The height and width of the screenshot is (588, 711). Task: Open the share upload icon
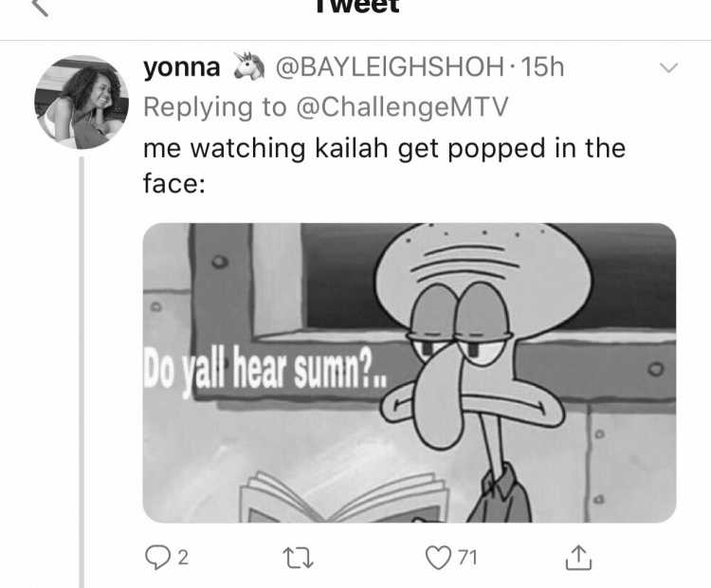pyautogui.click(x=578, y=558)
